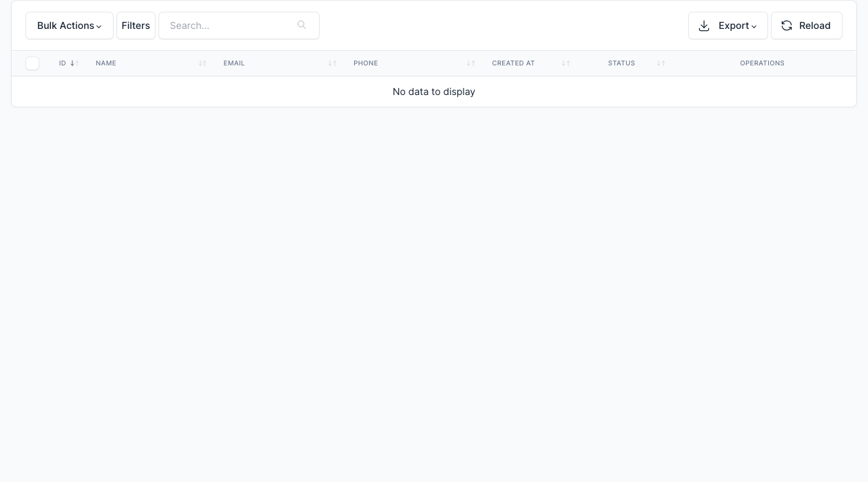
Task: Click sort arrows in Name column
Action: (x=203, y=63)
